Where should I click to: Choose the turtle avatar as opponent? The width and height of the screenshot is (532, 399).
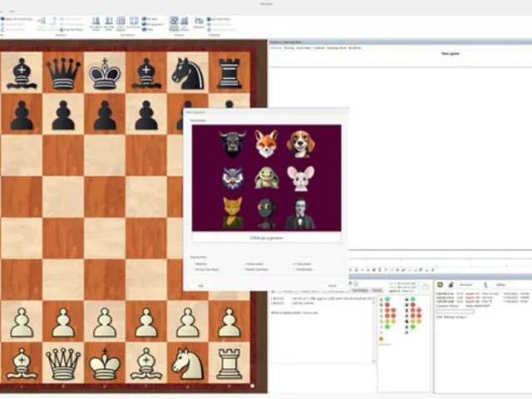click(x=266, y=178)
